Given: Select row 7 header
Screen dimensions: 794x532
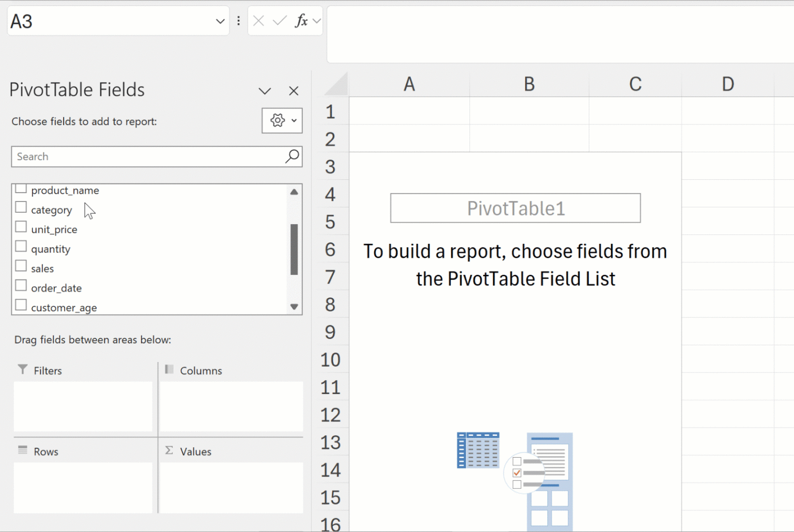Looking at the screenshot, I should (330, 277).
